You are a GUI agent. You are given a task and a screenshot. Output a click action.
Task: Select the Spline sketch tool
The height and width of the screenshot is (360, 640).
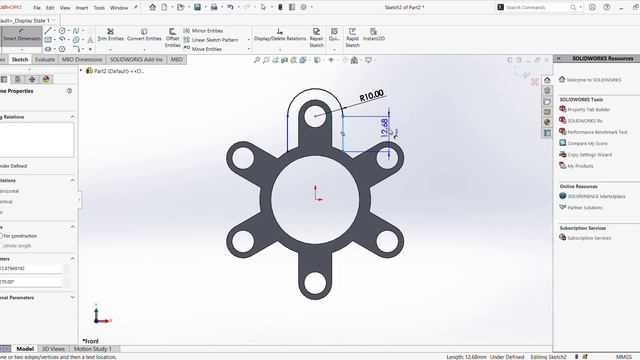76,31
